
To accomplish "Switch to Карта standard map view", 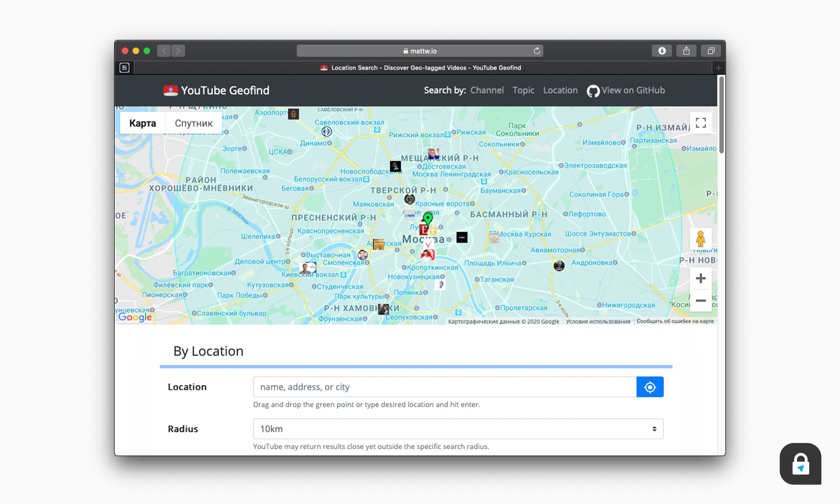I will [x=142, y=122].
